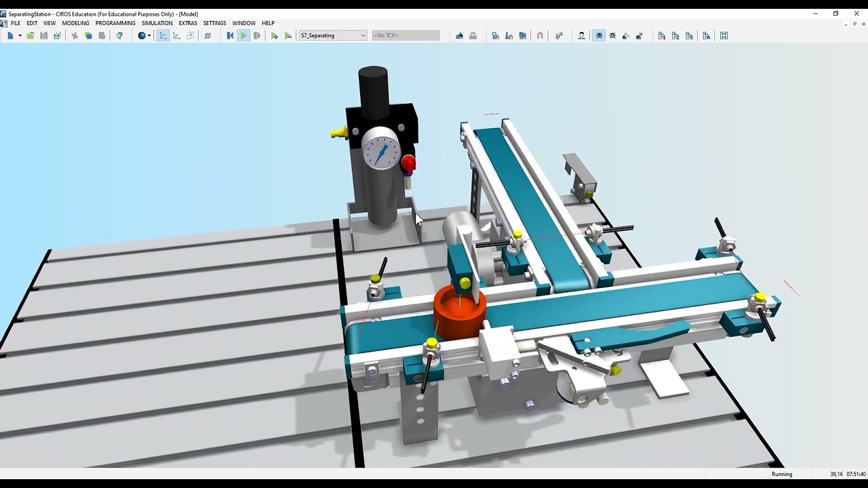The width and height of the screenshot is (868, 488).
Task: Open the WINDOW menu
Action: 243,23
